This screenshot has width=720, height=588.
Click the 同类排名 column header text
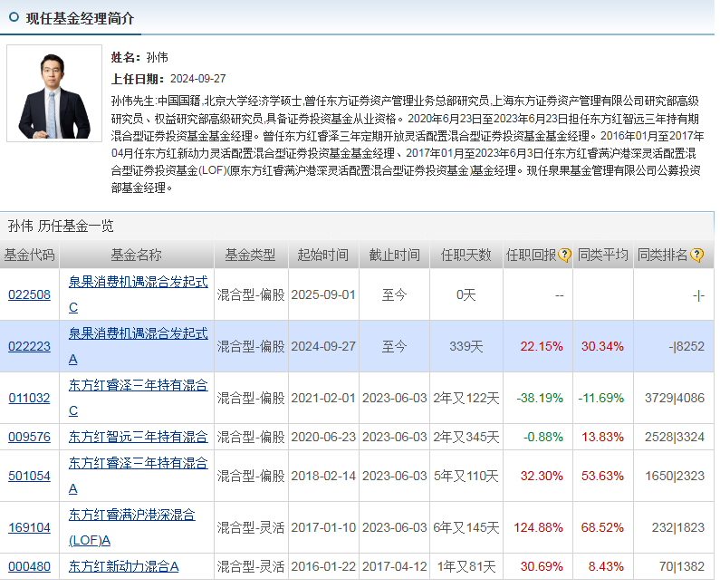click(x=663, y=255)
